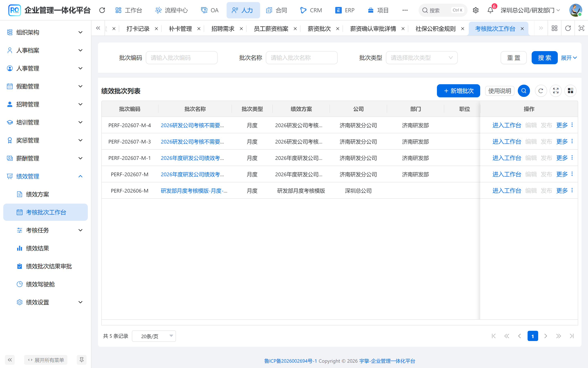The width and height of the screenshot is (588, 368).
Task: Open the ERP module
Action: pos(345,10)
